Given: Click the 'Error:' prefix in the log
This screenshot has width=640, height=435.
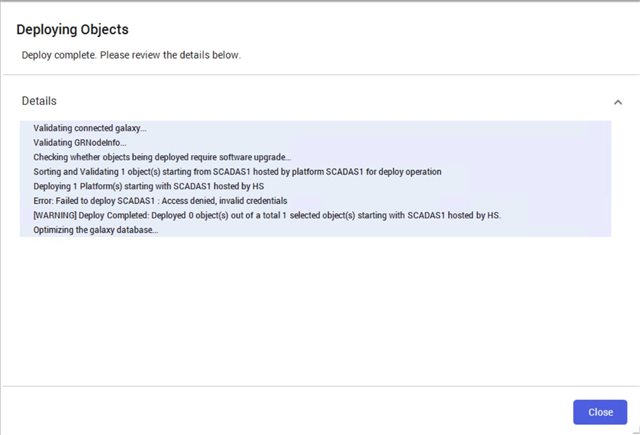Looking at the screenshot, I should pos(43,201).
